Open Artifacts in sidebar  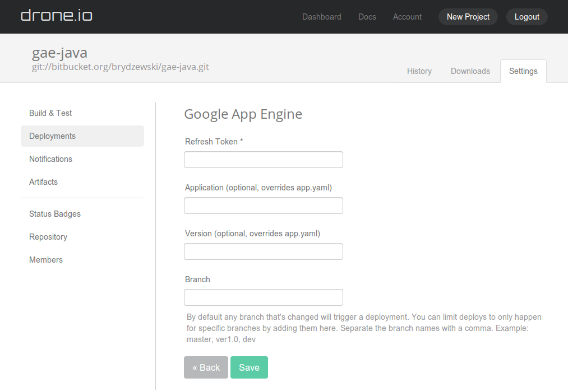[43, 182]
